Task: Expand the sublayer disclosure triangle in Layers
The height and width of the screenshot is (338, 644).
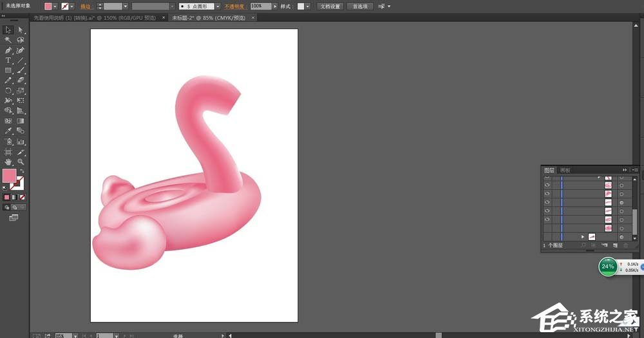Action: (x=583, y=237)
